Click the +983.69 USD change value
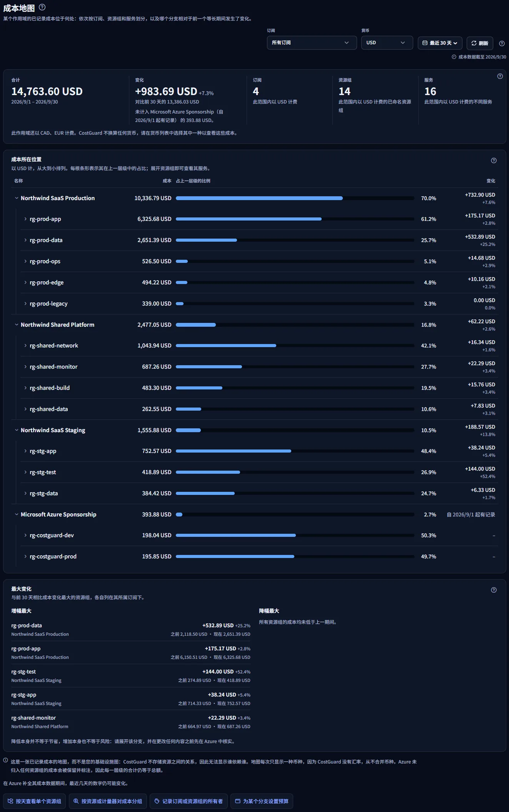 click(x=166, y=91)
